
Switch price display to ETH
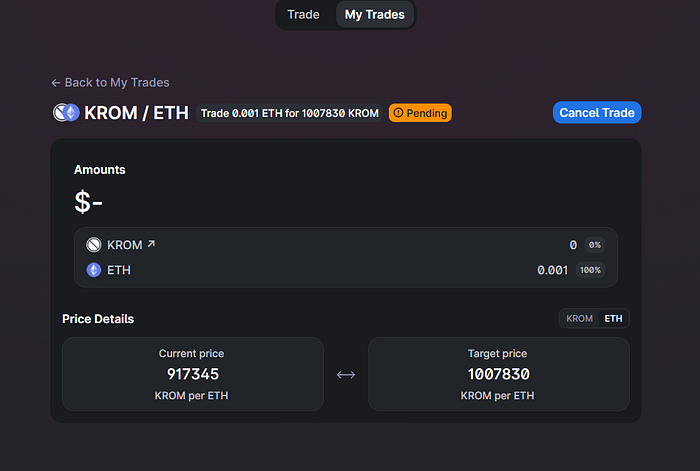(613, 318)
